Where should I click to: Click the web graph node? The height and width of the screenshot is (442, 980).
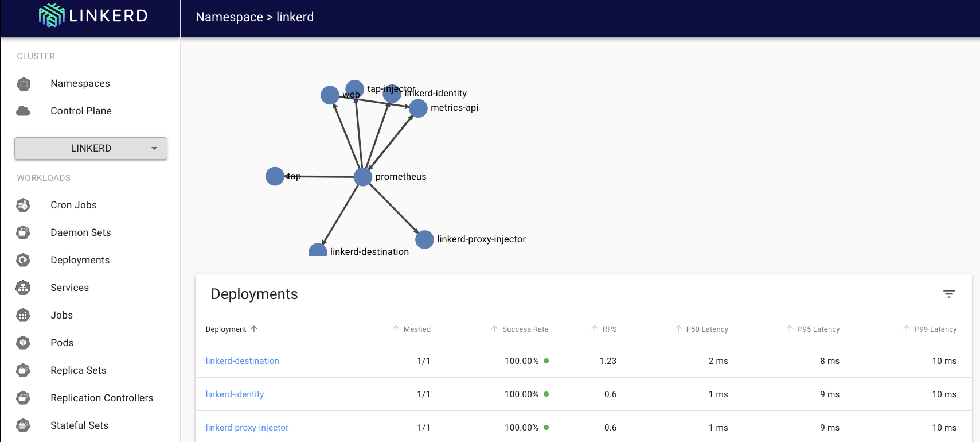[330, 95]
